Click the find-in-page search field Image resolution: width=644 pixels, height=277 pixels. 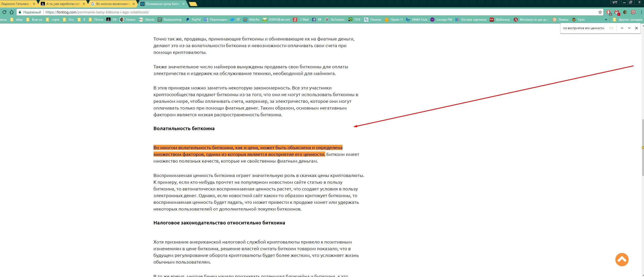click(x=584, y=28)
